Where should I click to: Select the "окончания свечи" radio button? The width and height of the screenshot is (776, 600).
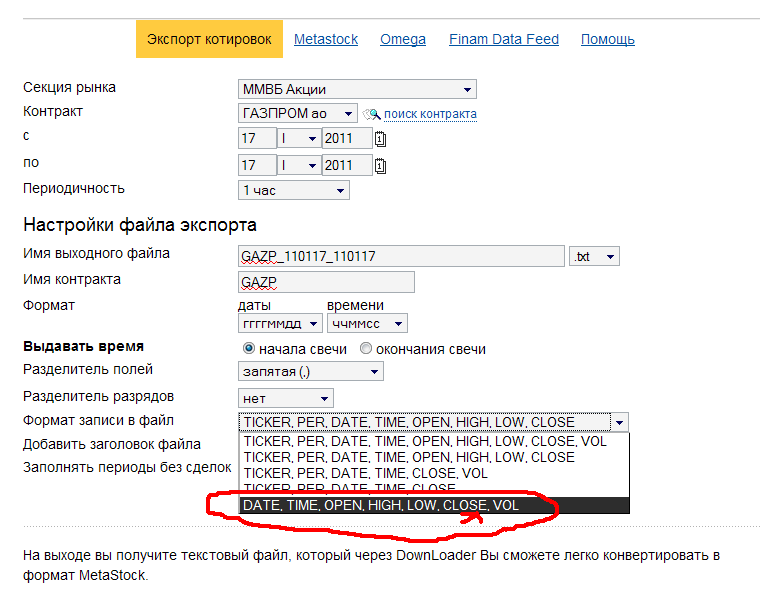[366, 349]
